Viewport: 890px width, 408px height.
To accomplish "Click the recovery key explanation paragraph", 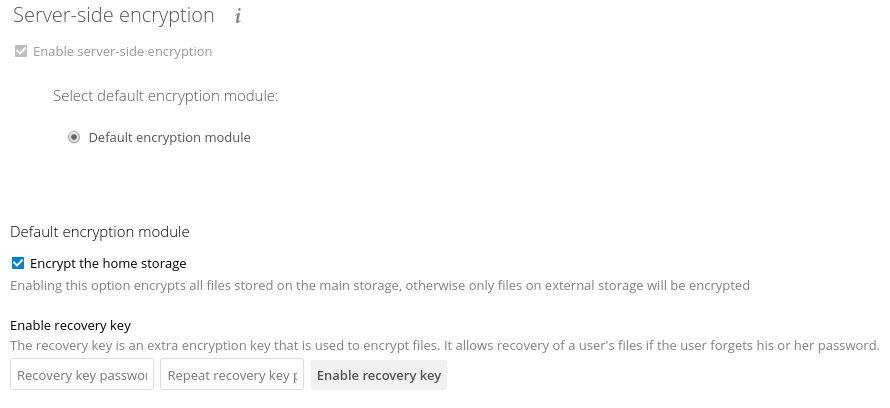I will (445, 346).
